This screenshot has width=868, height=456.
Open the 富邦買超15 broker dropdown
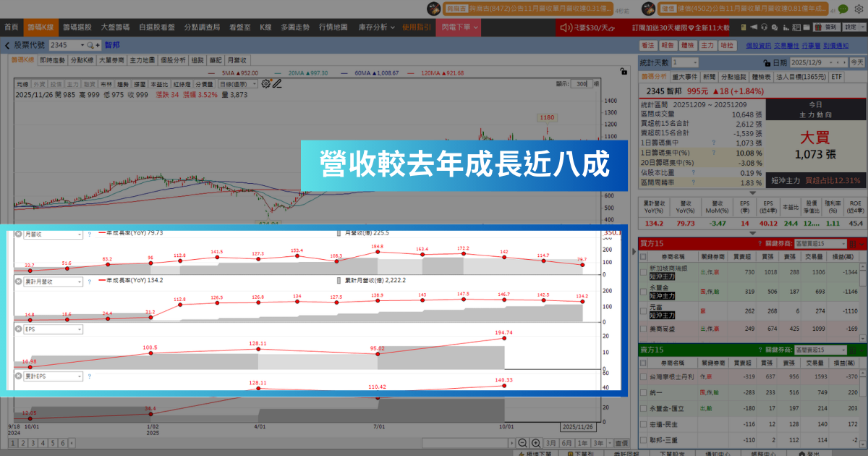tap(820, 243)
